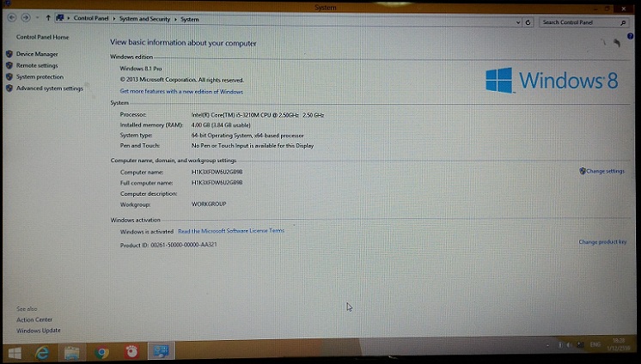The height and width of the screenshot is (364, 641).
Task: Open Control Panel Home
Action: point(42,37)
